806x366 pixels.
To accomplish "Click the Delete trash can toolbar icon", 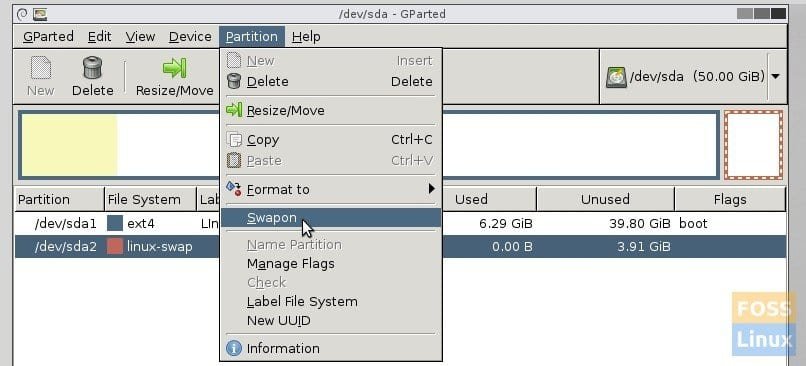I will pyautogui.click(x=93, y=68).
